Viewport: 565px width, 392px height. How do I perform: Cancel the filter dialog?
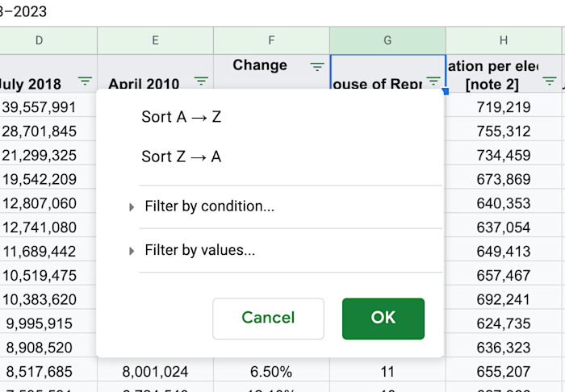[x=268, y=319]
